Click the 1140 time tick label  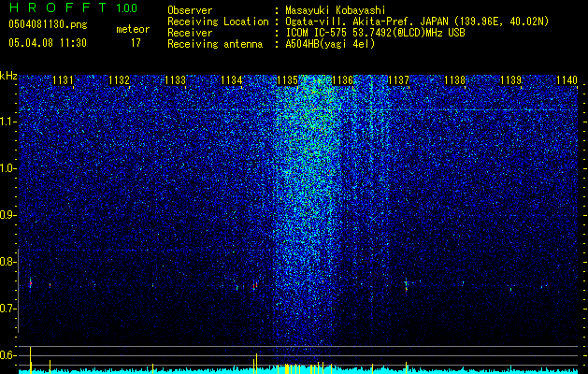click(x=567, y=80)
